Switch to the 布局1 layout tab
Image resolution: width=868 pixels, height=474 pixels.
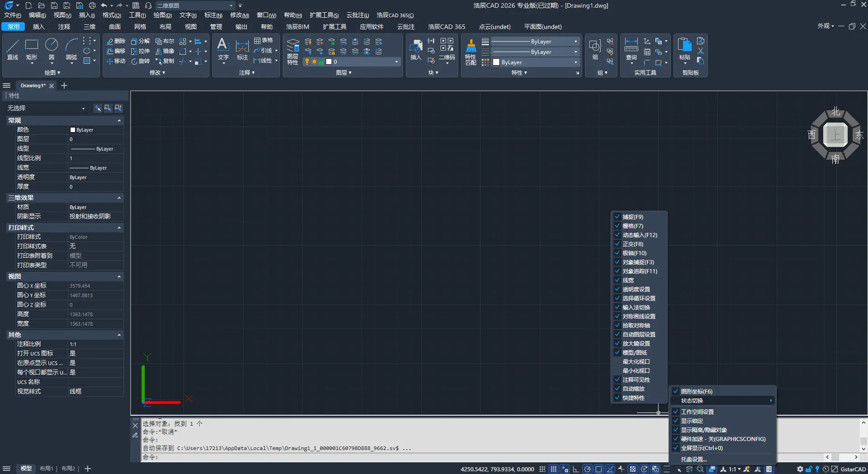(x=46, y=469)
